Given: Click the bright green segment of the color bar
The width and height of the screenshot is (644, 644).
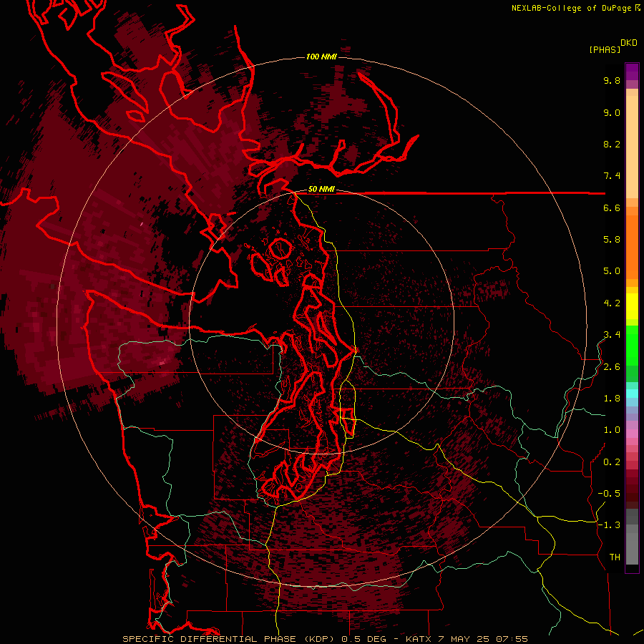Looking at the screenshot, I should pyautogui.click(x=632, y=345).
